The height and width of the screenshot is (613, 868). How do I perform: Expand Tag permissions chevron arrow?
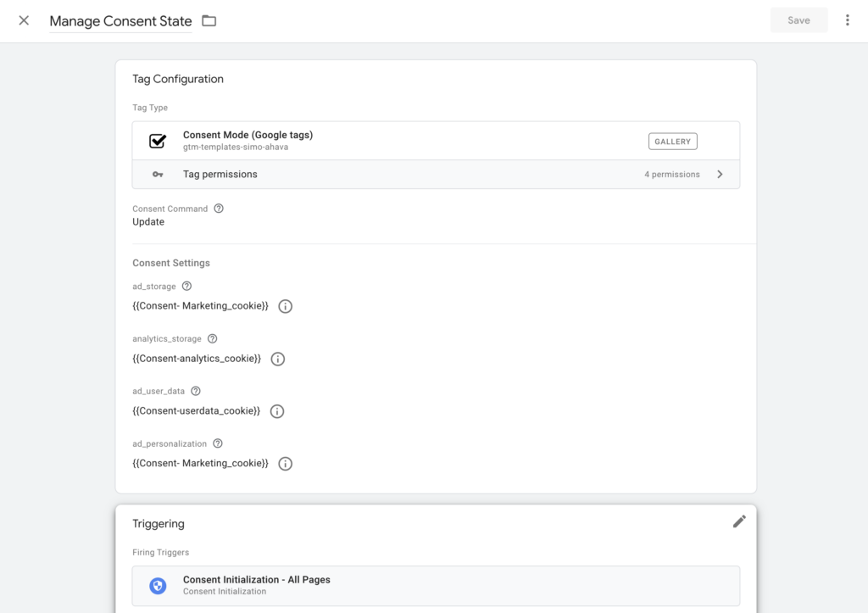(x=720, y=175)
